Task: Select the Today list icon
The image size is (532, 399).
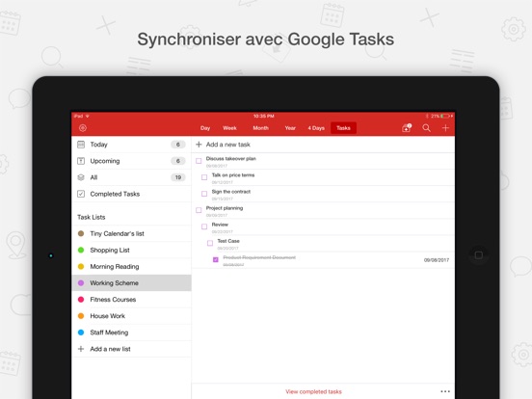Action: [x=81, y=145]
